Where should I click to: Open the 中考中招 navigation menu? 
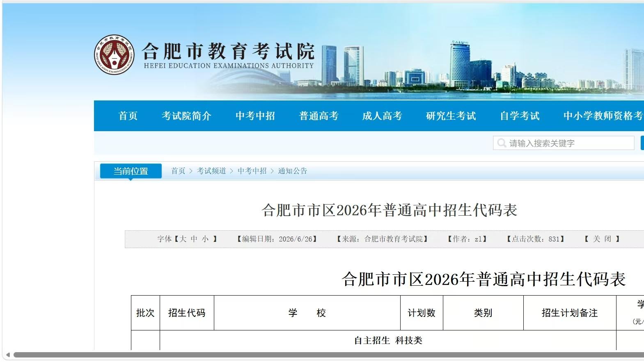(x=255, y=116)
